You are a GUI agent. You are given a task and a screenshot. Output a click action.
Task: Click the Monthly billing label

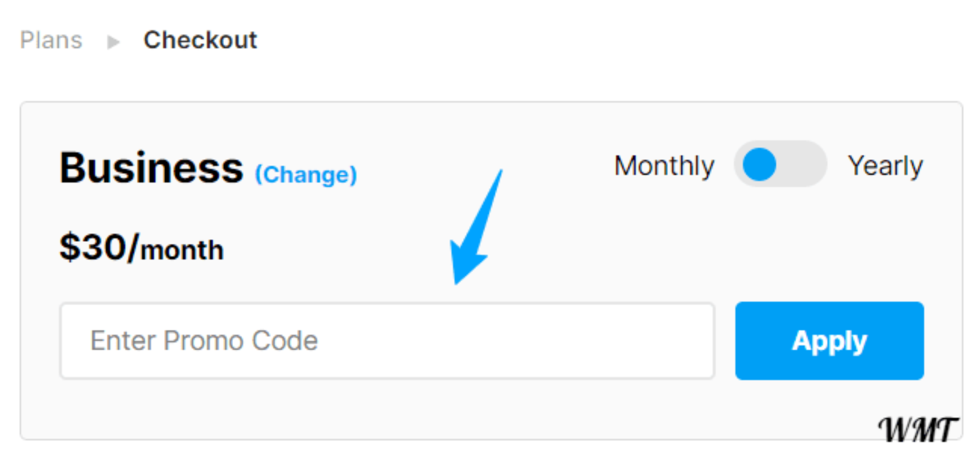click(664, 164)
